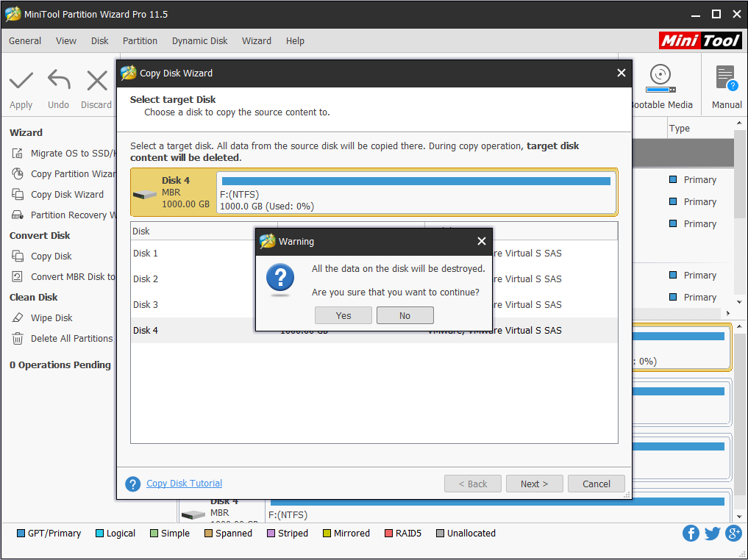
Task: Open the General menu
Action: click(25, 41)
